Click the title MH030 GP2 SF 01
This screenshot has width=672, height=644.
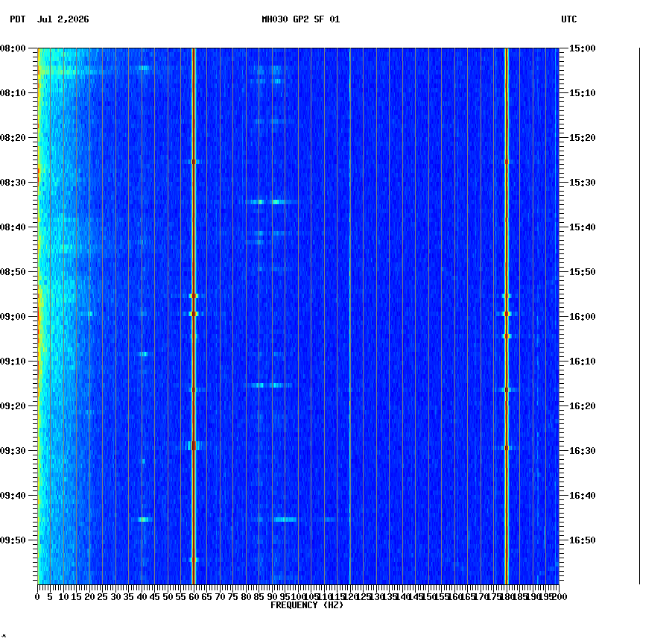tap(300, 19)
